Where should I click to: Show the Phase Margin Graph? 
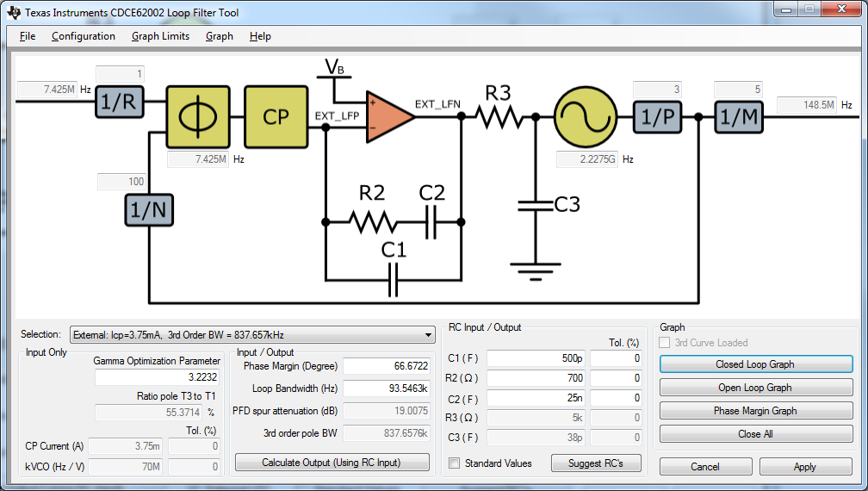756,411
